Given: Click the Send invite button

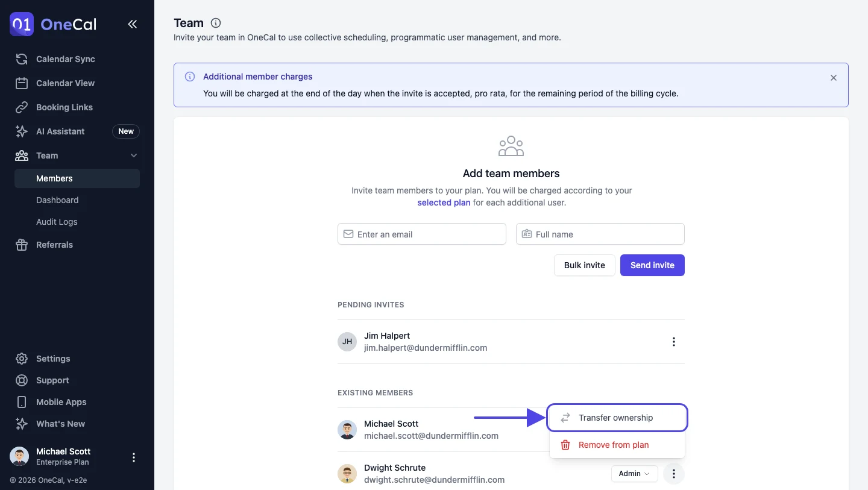Looking at the screenshot, I should [x=652, y=265].
